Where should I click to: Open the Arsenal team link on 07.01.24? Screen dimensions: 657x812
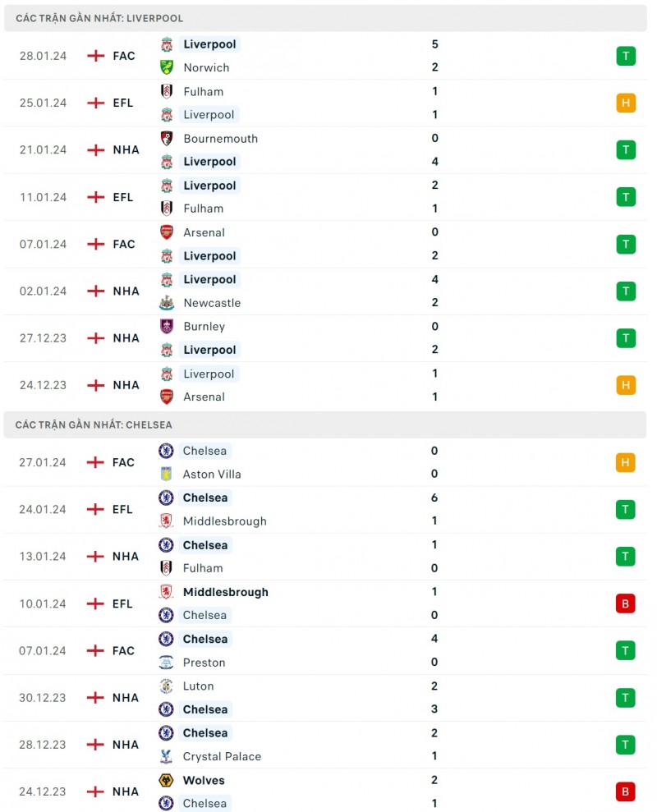[x=204, y=232]
